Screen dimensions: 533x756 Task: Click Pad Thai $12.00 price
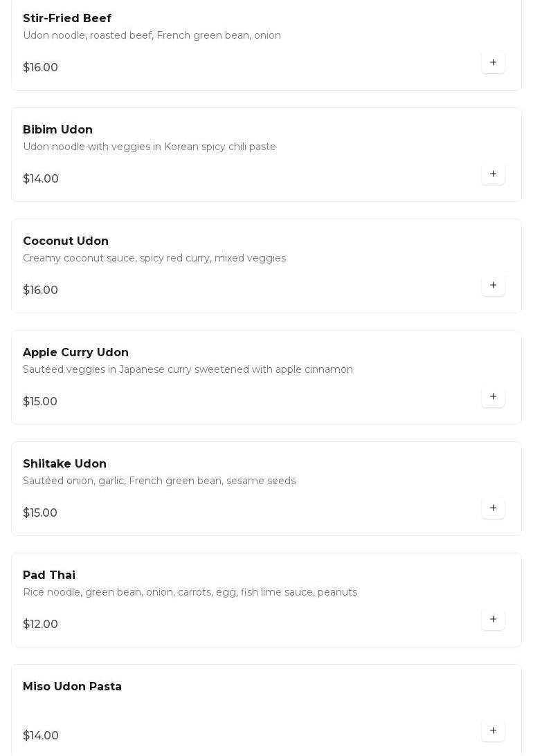[x=40, y=625]
